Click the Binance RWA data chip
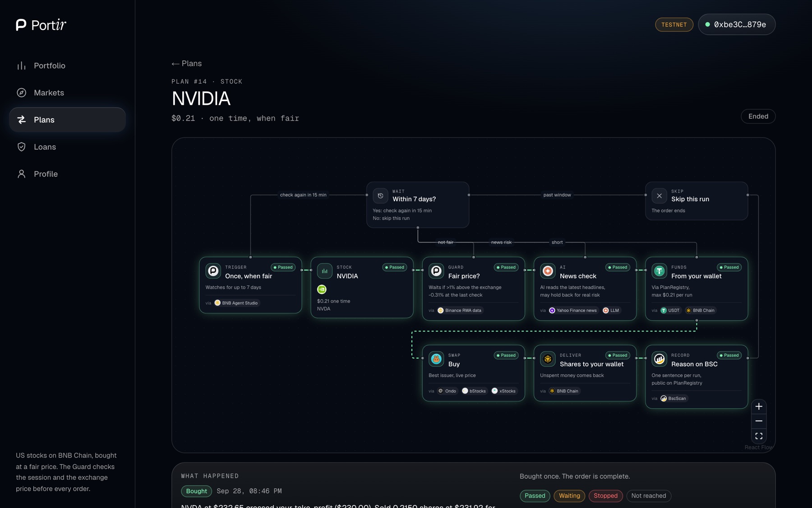This screenshot has height=508, width=812. [460, 310]
